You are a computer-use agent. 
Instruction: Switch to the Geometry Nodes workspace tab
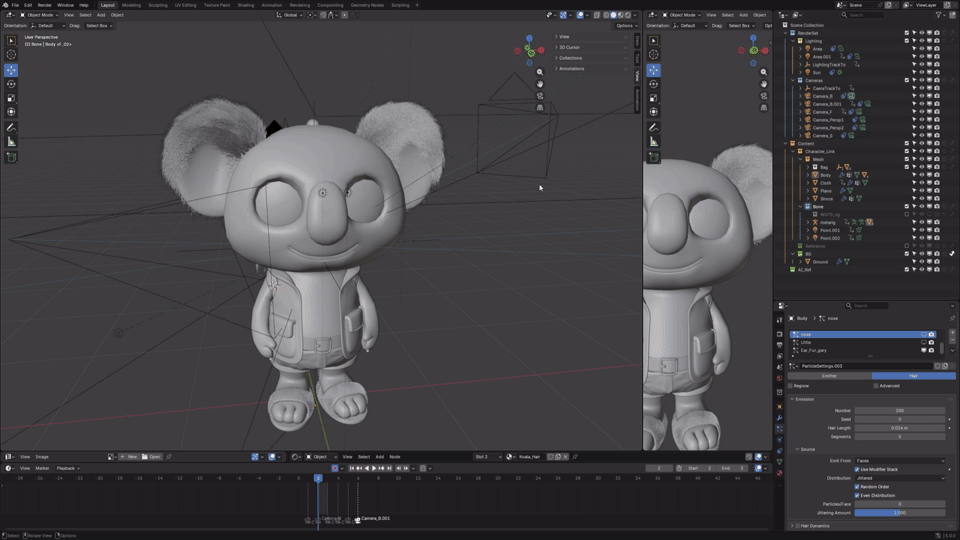click(x=367, y=5)
